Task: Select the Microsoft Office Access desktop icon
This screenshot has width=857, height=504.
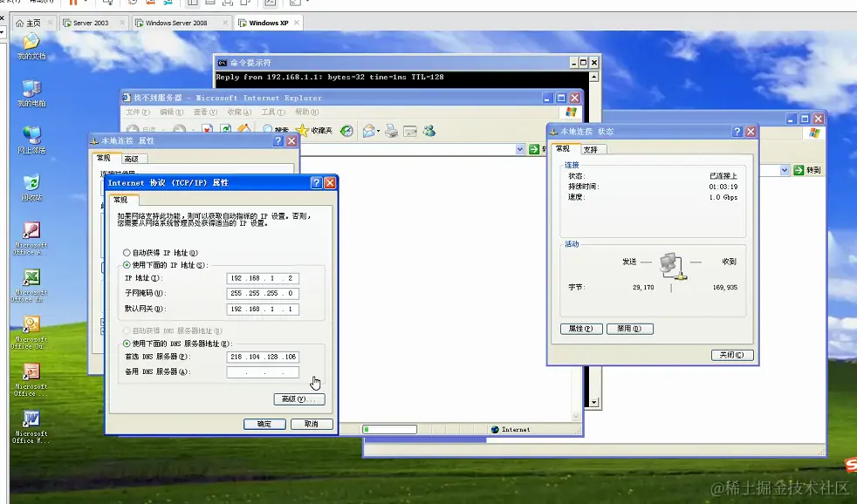Action: point(31,238)
